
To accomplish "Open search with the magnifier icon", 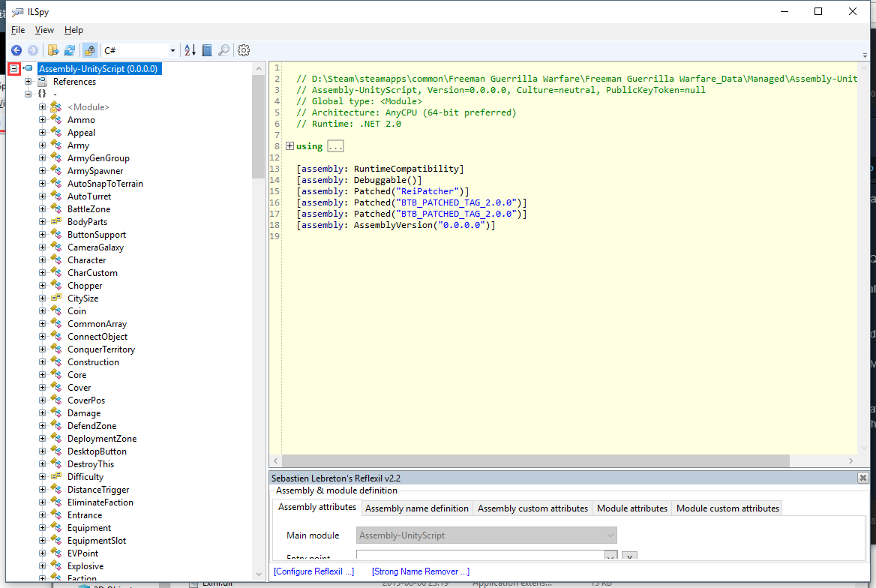I will tap(223, 50).
